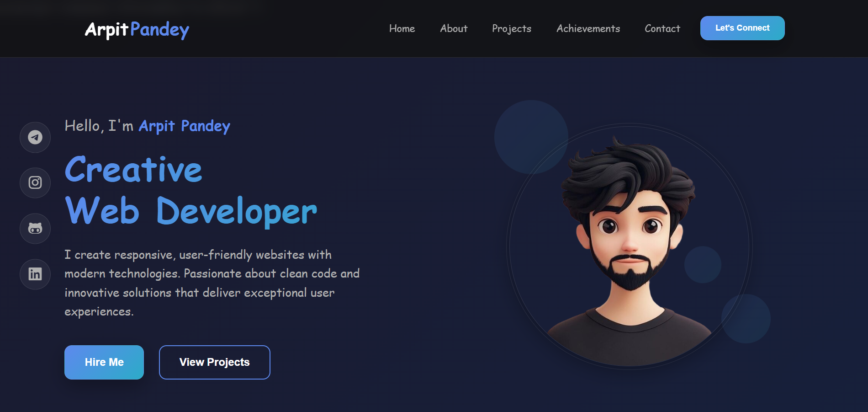The height and width of the screenshot is (412, 868).
Task: Click the highlighted Arpit Pandey name text
Action: [185, 126]
